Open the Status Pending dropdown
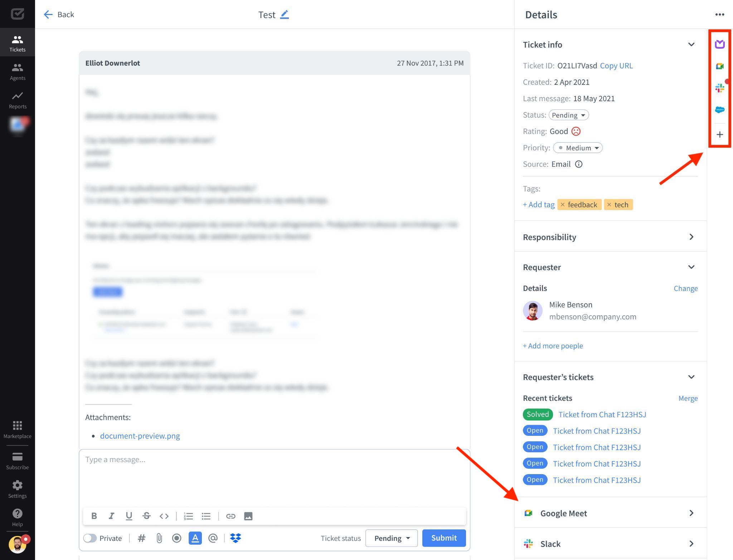This screenshot has width=733, height=560. pos(568,115)
